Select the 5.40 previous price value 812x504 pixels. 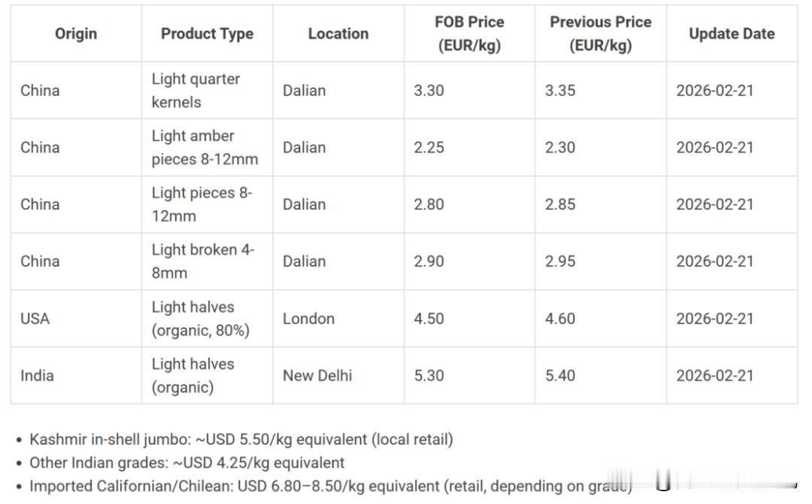560,375
